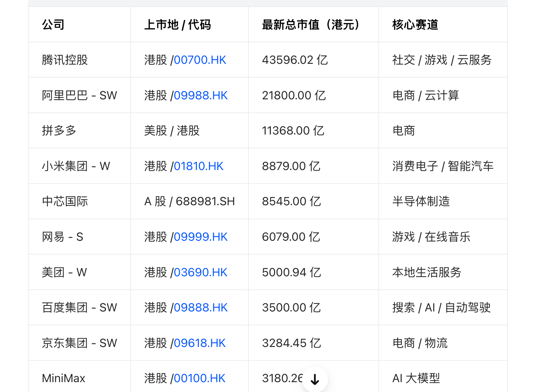This screenshot has width=545, height=392.
Task: Select the 阿里巴巴 - SW company cell
Action: tap(80, 95)
